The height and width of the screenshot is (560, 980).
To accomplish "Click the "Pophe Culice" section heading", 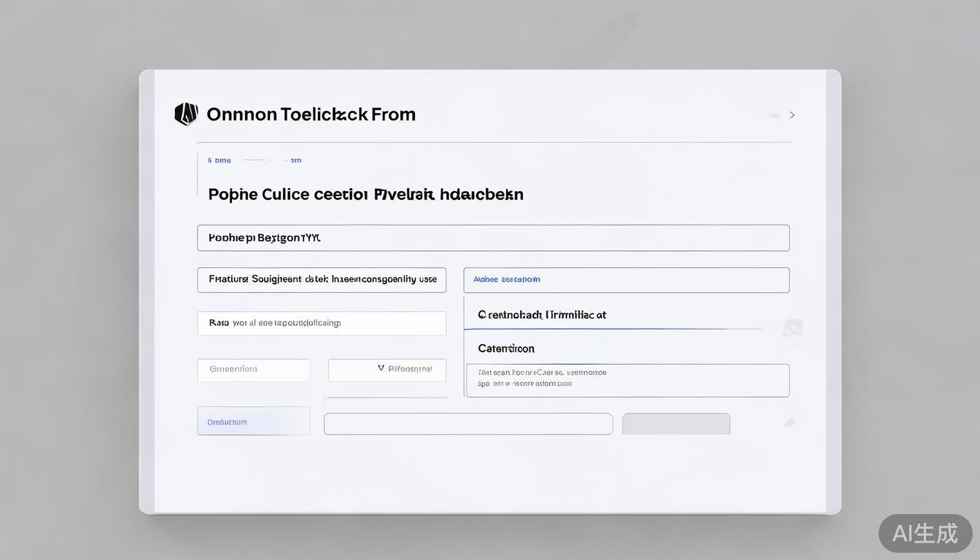I will [x=365, y=195].
